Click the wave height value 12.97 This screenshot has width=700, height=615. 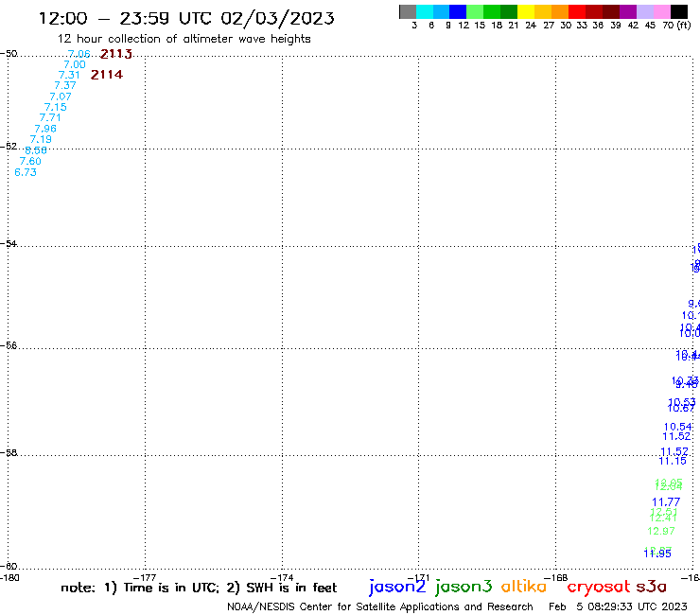(x=661, y=531)
